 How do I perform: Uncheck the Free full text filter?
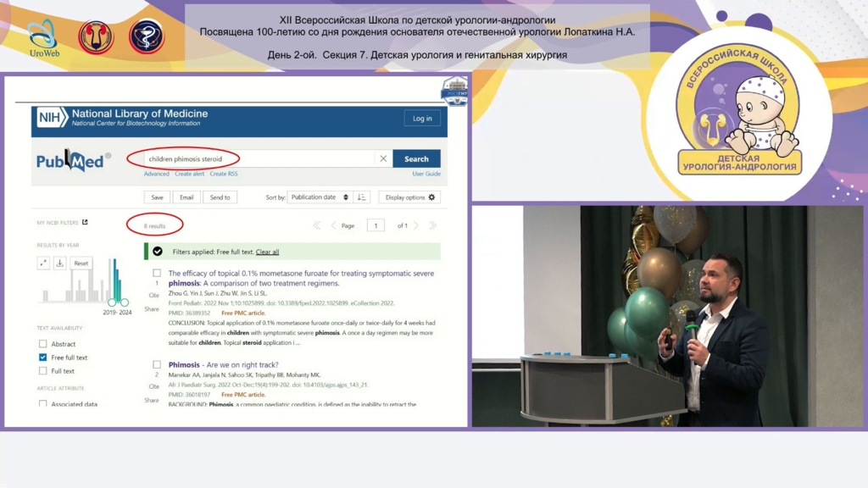click(x=43, y=358)
